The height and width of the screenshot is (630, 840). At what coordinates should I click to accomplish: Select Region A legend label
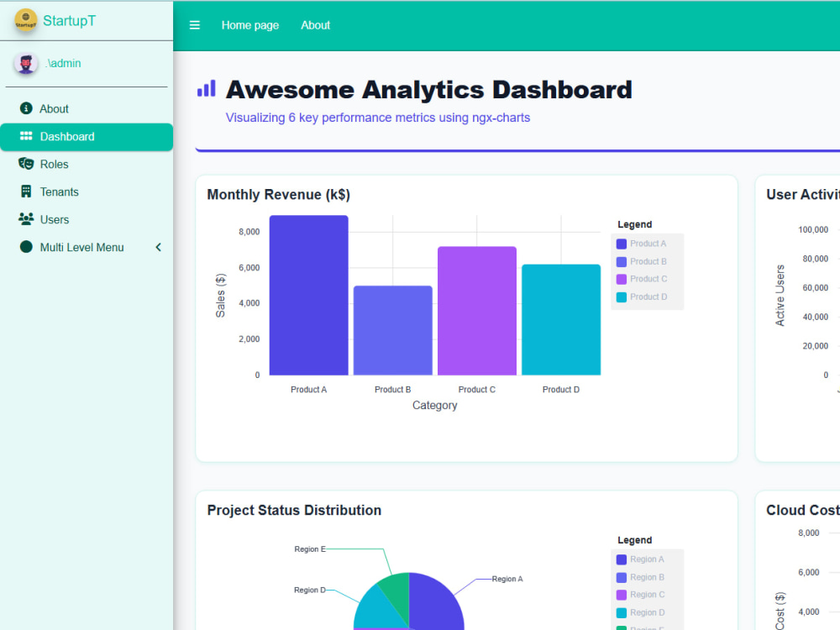(647, 559)
